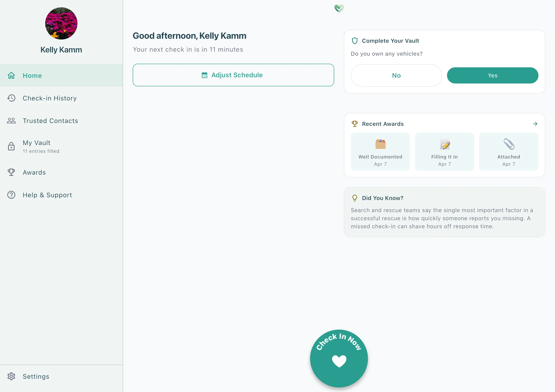
Task: Expand Recent Awards with the arrow
Action: click(535, 124)
